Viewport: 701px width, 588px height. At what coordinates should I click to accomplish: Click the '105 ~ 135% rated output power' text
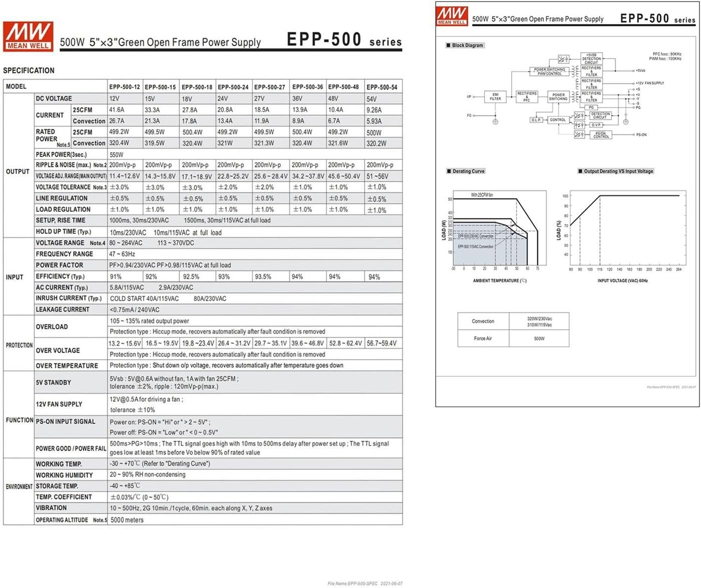point(149,321)
